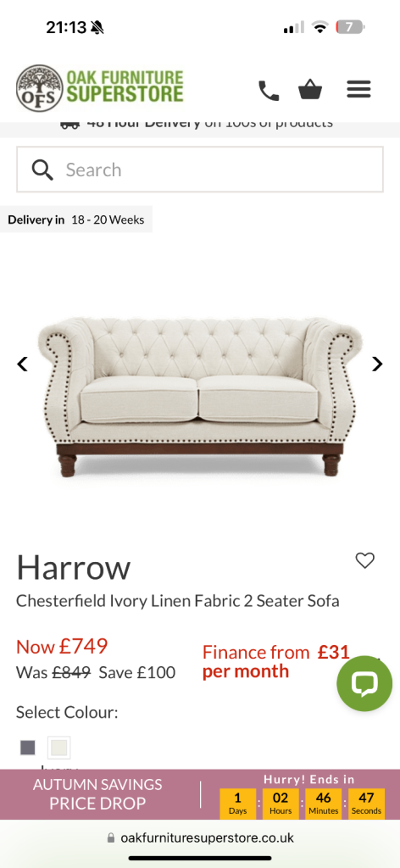Open the green live chat bubble
The width and height of the screenshot is (400, 868).
[x=364, y=683]
